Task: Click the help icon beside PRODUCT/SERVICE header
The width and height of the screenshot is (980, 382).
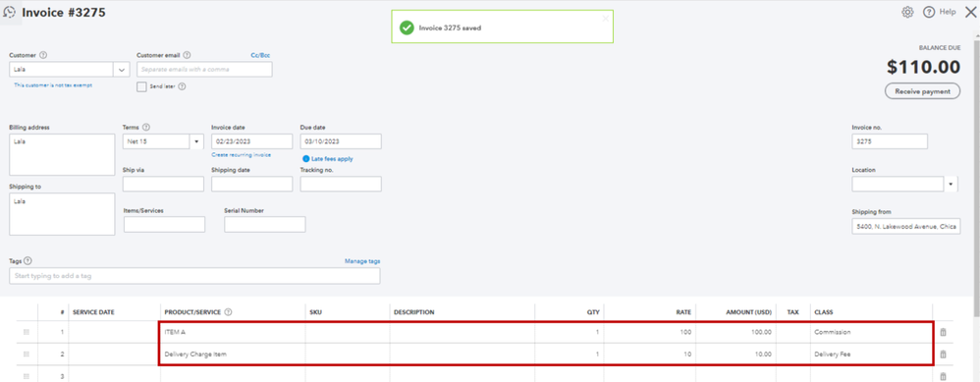Action: coord(228,312)
